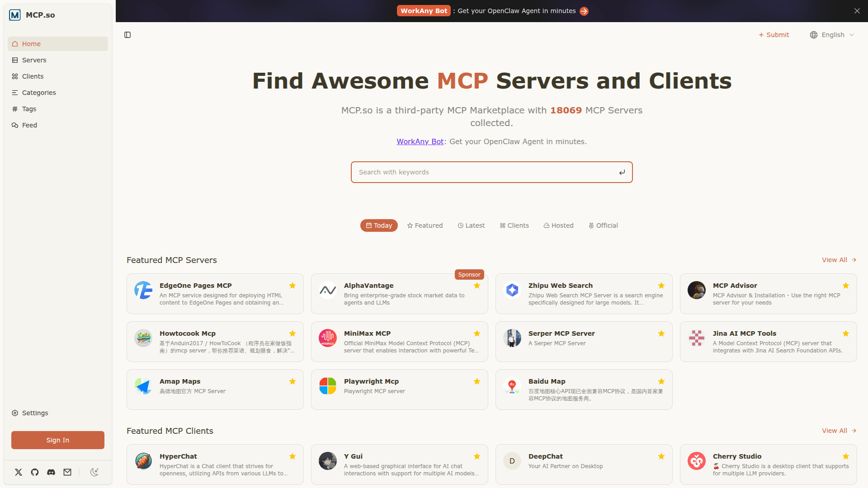Open Categories in the sidebar

[39, 93]
